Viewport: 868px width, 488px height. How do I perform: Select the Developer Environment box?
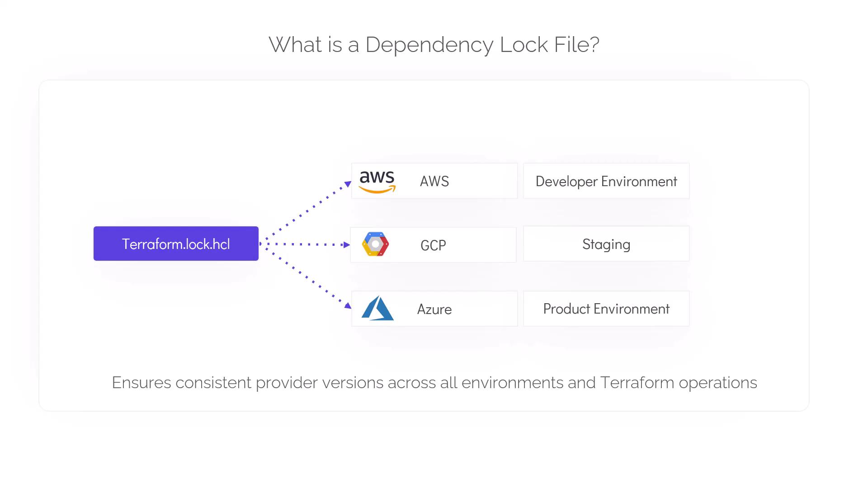[x=606, y=181]
